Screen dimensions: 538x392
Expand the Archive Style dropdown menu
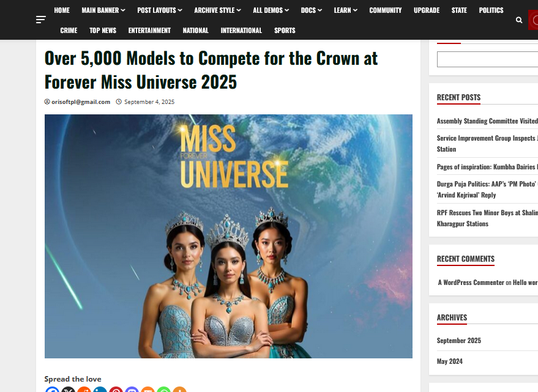(x=217, y=10)
